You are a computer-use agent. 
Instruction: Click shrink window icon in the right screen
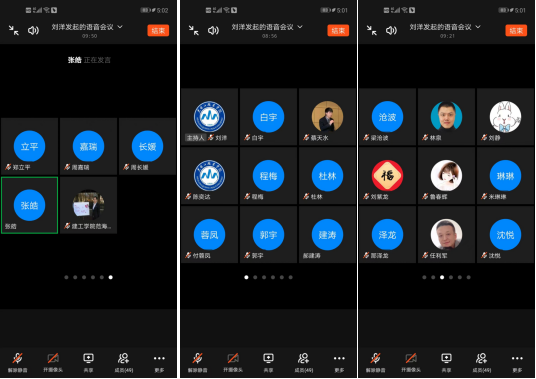372,30
